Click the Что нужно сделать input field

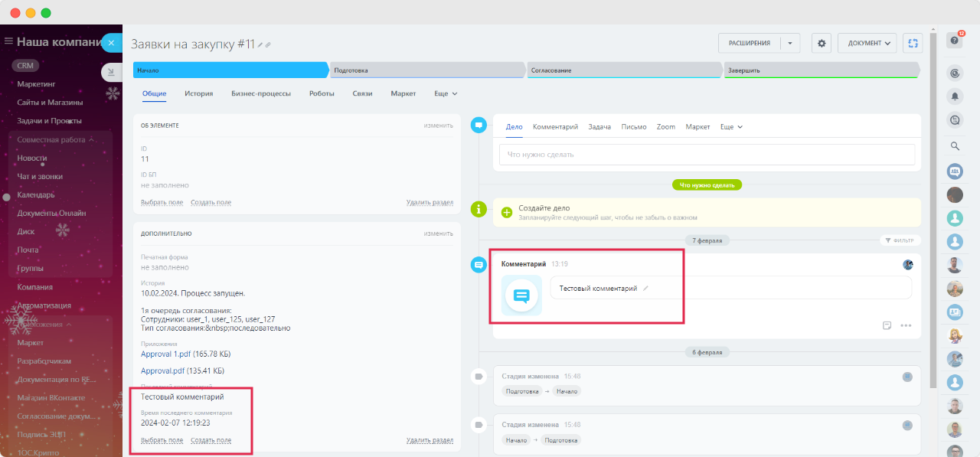pos(707,155)
